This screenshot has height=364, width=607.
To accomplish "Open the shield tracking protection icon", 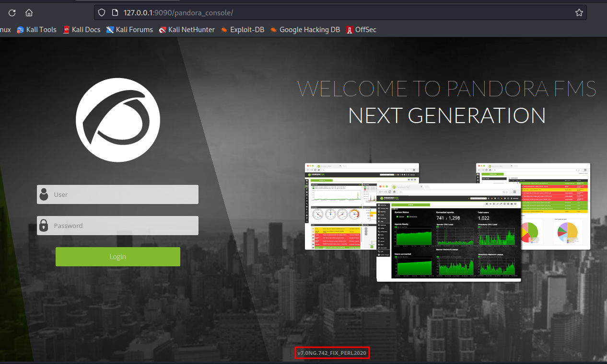I will [101, 12].
